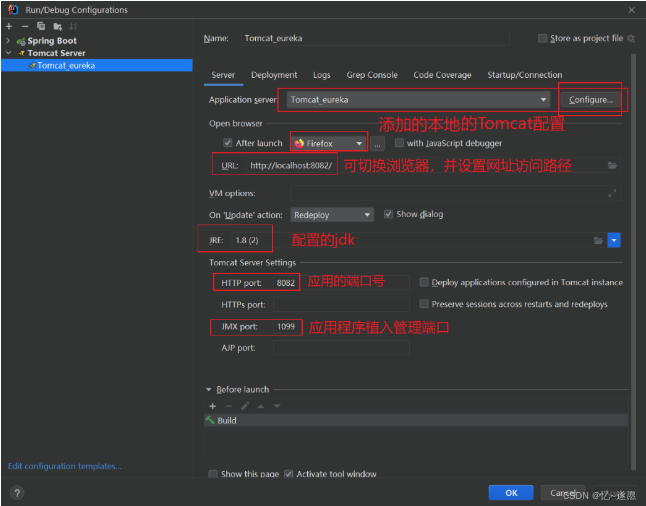Move Before launch task down

277,406
